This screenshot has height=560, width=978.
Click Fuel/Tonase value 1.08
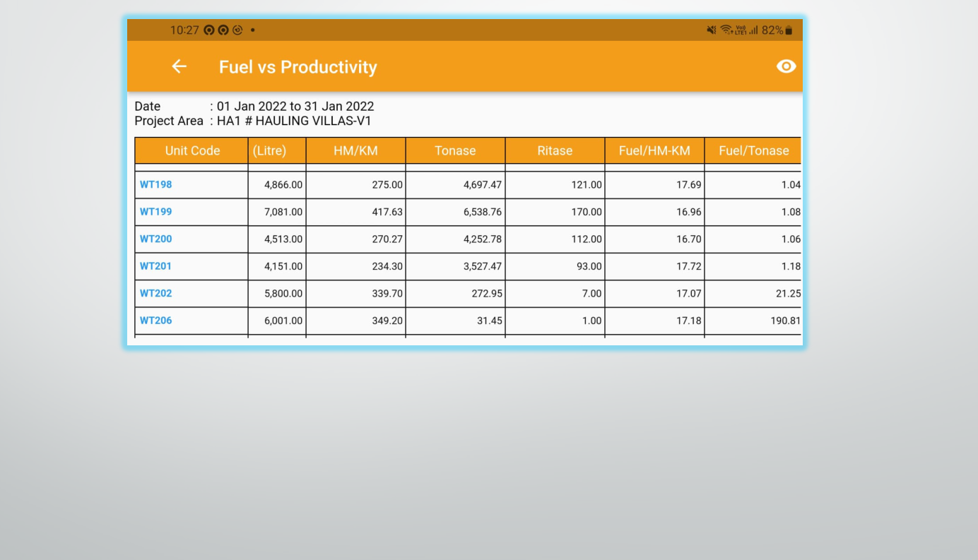(x=791, y=212)
